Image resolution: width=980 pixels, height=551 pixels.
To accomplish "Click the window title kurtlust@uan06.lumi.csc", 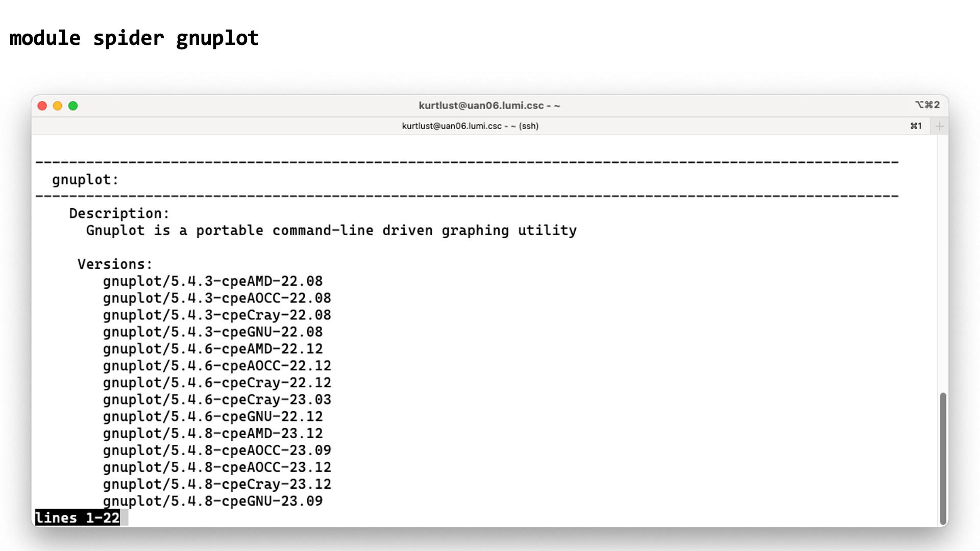I will click(489, 106).
